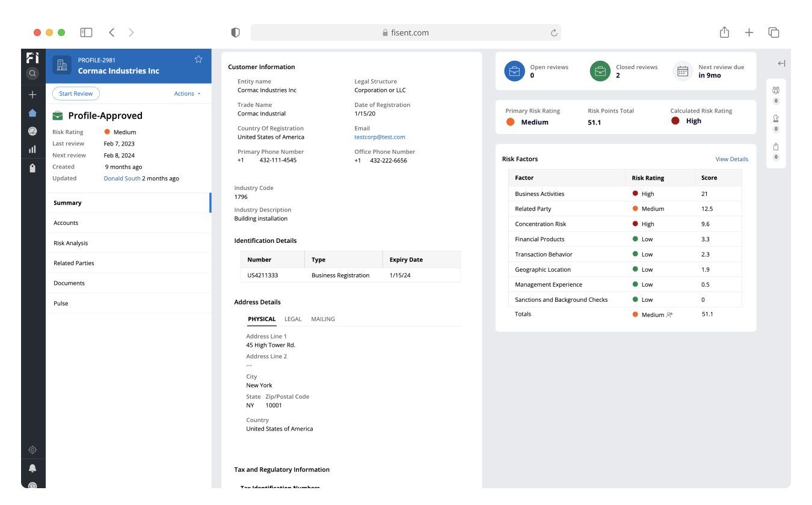
Task: Click the Concentration Risk factor row
Action: 625,224
